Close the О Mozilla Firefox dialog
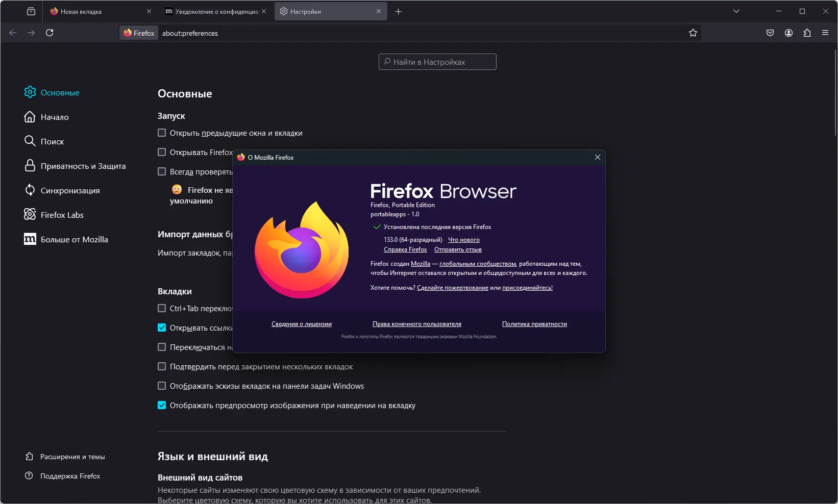838x504 pixels. [x=597, y=157]
